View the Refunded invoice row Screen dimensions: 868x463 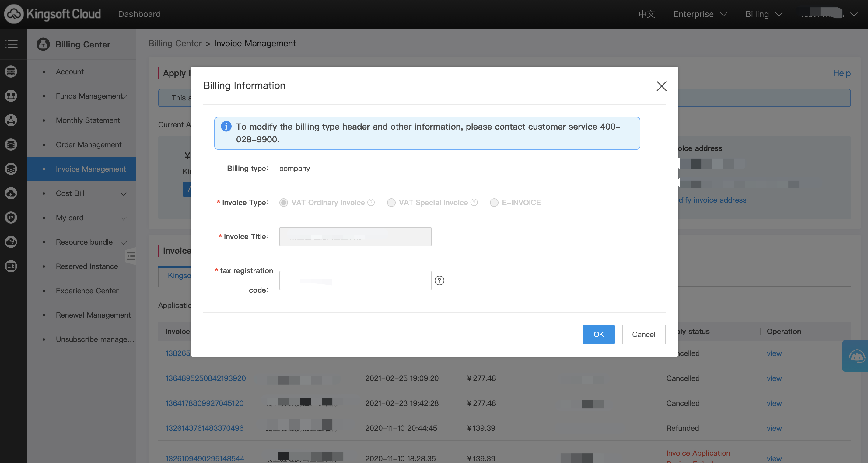pos(774,428)
